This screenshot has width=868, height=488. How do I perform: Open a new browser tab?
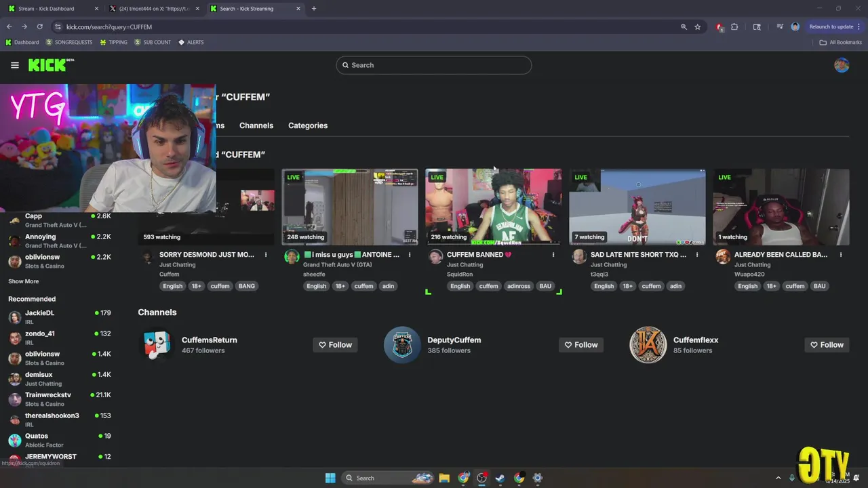(313, 9)
